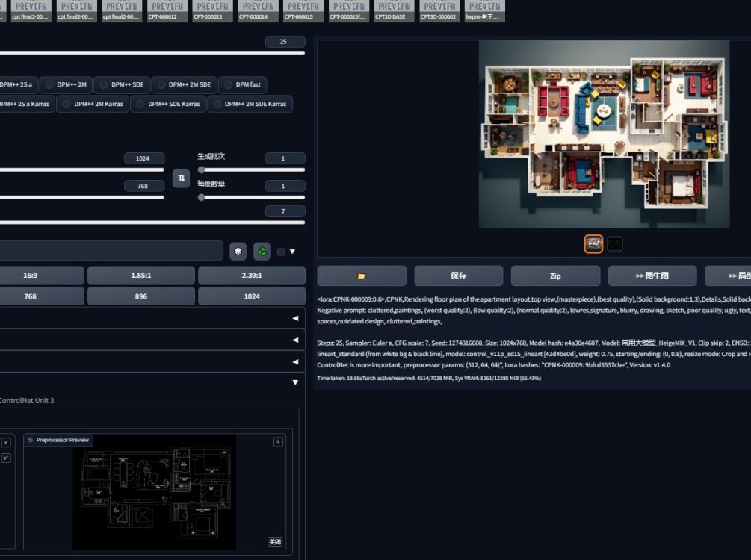This screenshot has height=560, width=751.
Task: Open the generated floor plan image
Action: [x=604, y=134]
